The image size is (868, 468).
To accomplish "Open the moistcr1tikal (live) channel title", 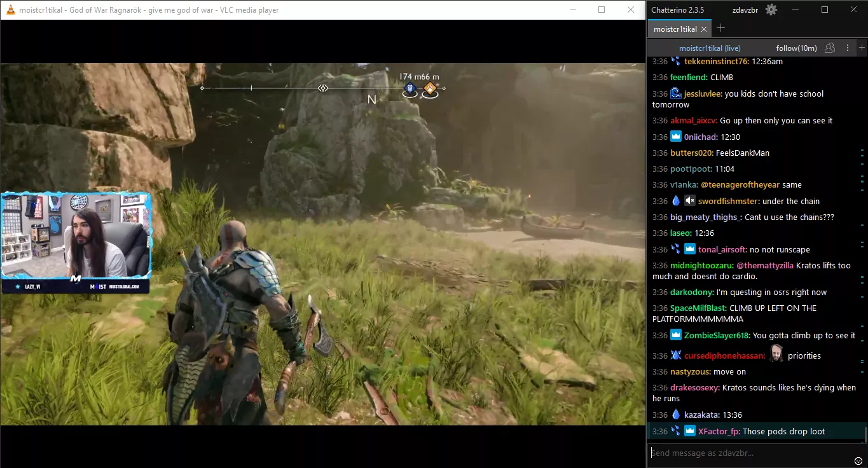I will point(709,48).
